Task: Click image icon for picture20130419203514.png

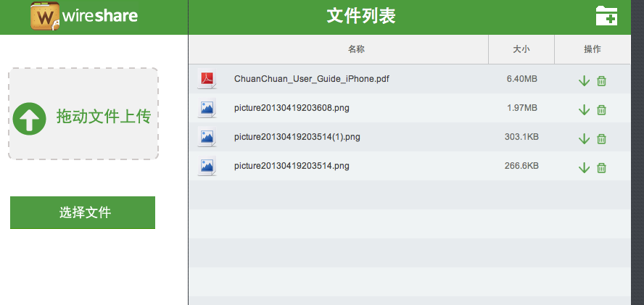Action: point(207,166)
